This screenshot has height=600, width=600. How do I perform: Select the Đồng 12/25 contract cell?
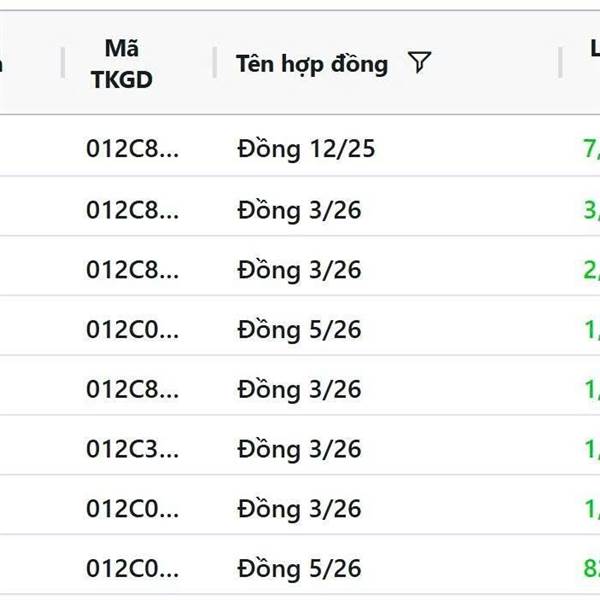pyautogui.click(x=306, y=150)
